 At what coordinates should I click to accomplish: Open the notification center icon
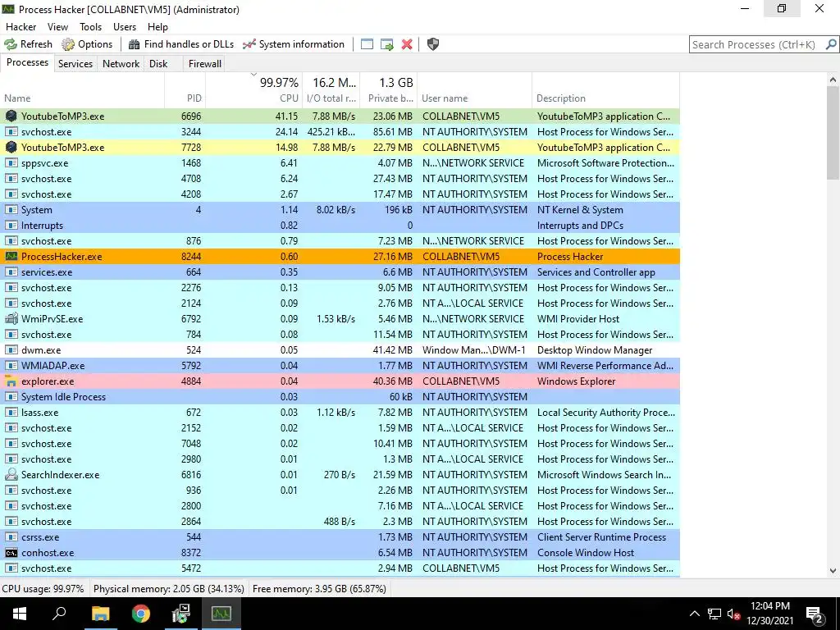pyautogui.click(x=815, y=614)
